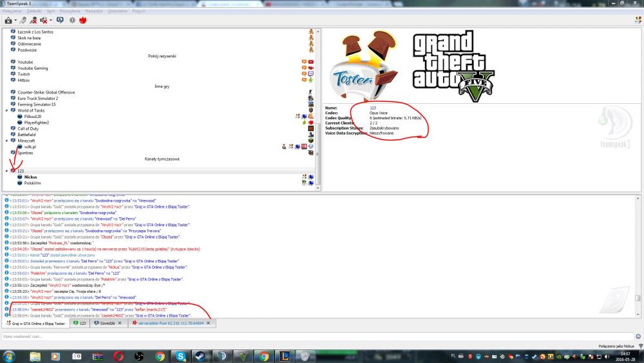Open the emoticon picker beside chat input

coord(638,336)
